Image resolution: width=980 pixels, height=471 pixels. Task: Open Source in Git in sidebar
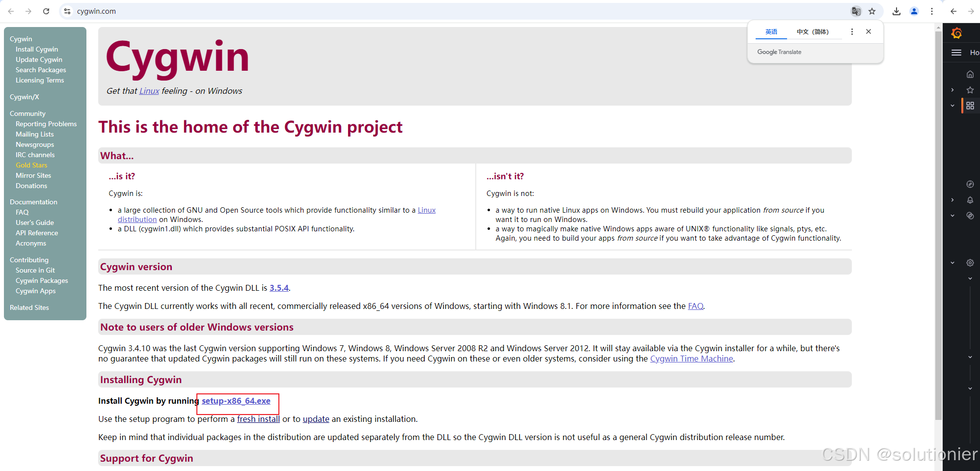(35, 270)
